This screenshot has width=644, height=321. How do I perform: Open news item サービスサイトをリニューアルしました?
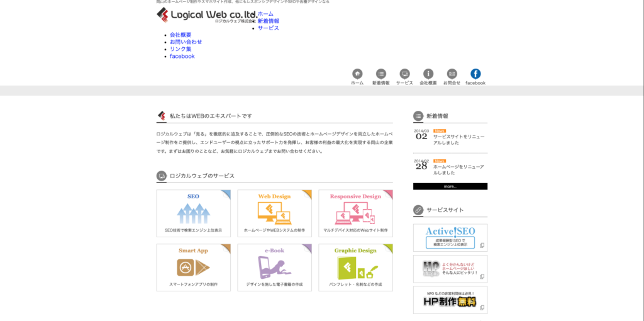click(x=458, y=140)
